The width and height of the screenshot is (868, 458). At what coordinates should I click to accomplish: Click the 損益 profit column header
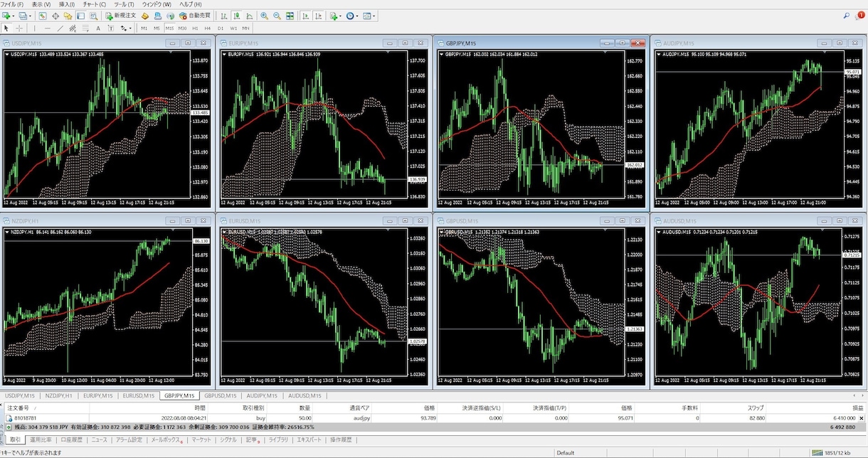857,408
